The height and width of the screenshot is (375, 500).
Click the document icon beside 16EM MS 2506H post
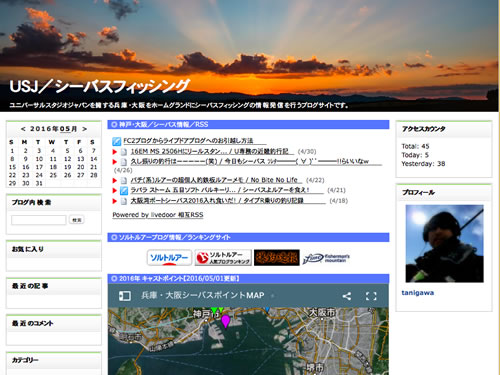tap(124, 152)
